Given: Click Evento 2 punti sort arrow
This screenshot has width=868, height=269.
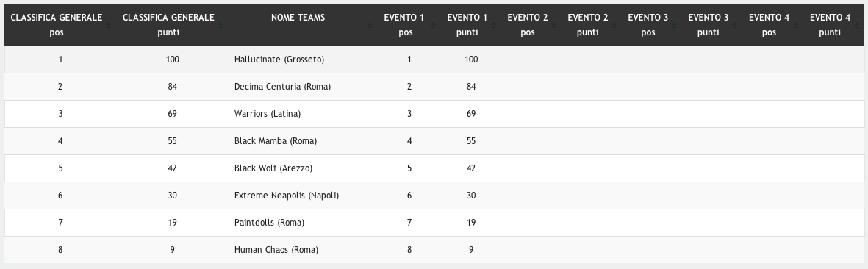Looking at the screenshot, I should pyautogui.click(x=614, y=26).
